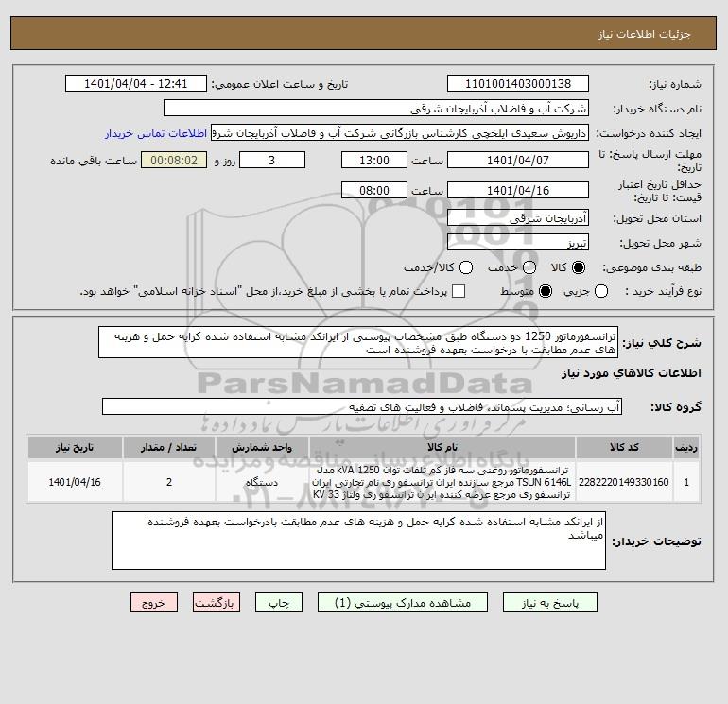Click the response deadline date 1401/04/07 field

518,161
